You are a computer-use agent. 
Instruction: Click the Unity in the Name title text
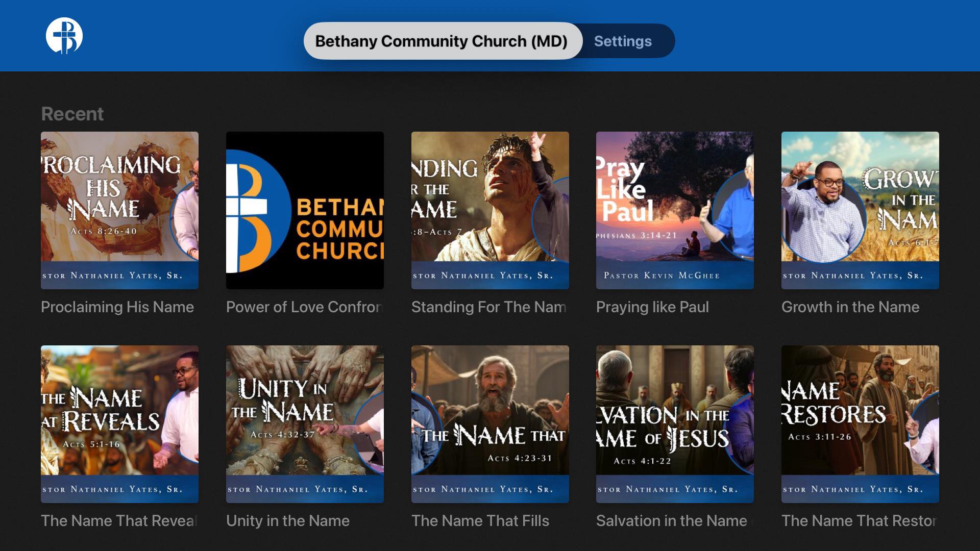288,521
